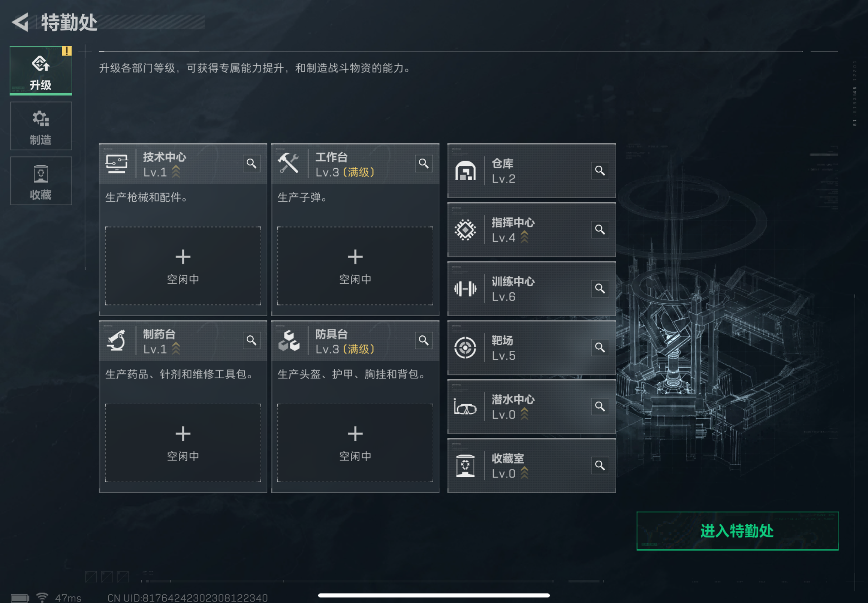Switch to the 收藏 tab
The height and width of the screenshot is (603, 868).
41,181
